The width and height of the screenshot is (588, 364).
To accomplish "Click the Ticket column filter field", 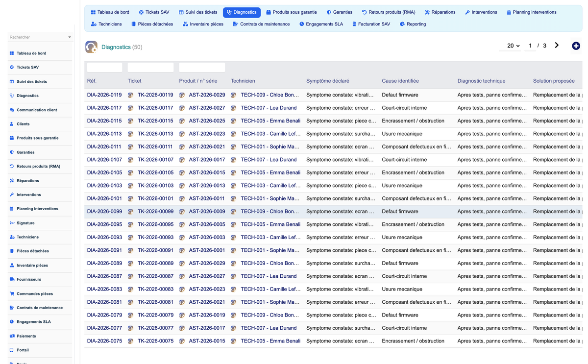I will coord(150,67).
